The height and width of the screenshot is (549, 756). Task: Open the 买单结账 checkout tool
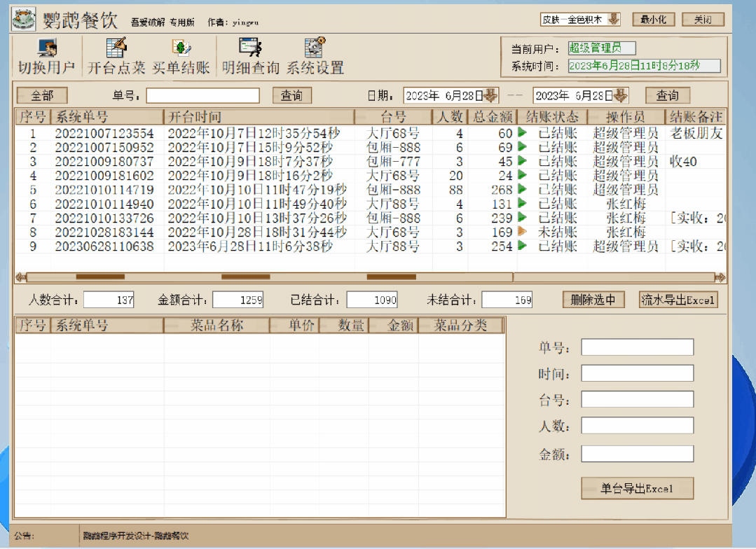181,57
